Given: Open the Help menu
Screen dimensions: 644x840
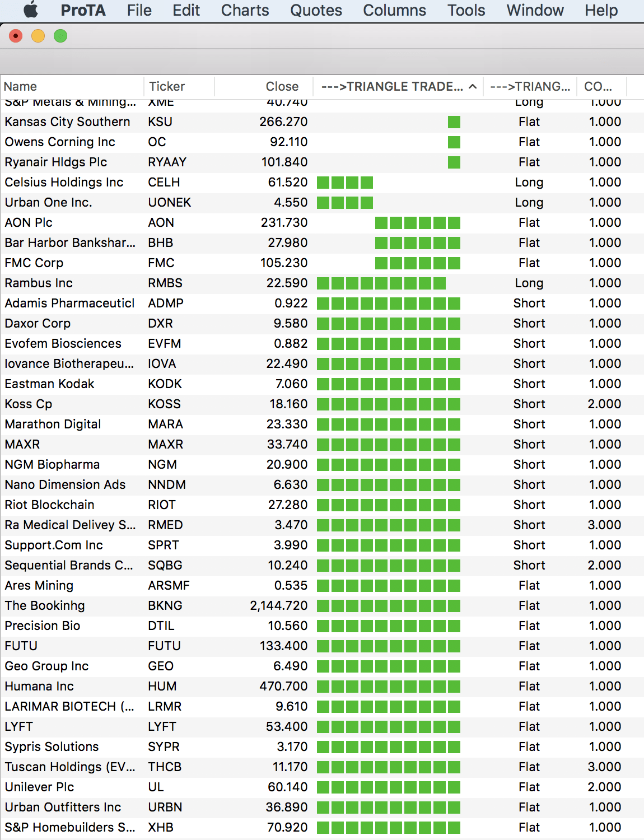Looking at the screenshot, I should coord(601,10).
